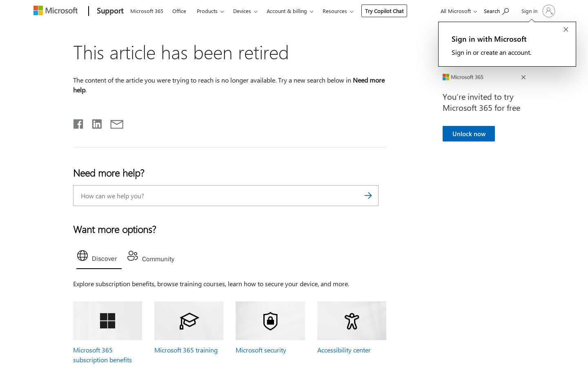Go to Support home link
Viewport: 588px width, 368px height.
click(x=110, y=11)
